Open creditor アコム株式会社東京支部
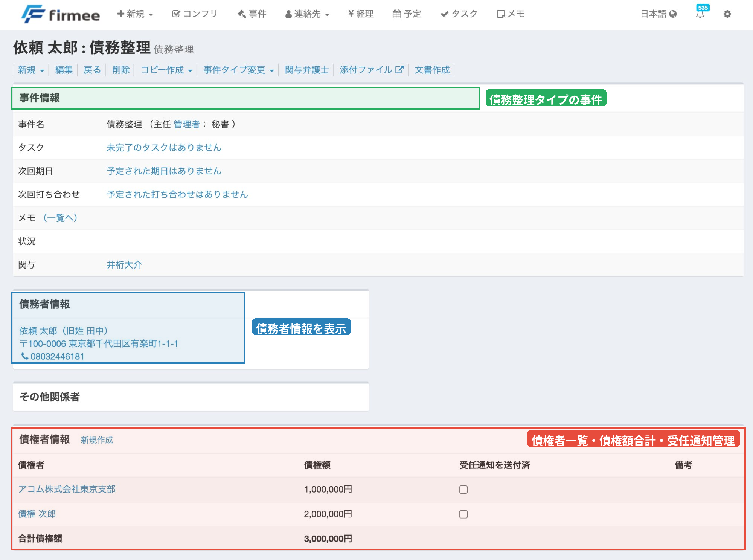The image size is (753, 560). tap(67, 489)
